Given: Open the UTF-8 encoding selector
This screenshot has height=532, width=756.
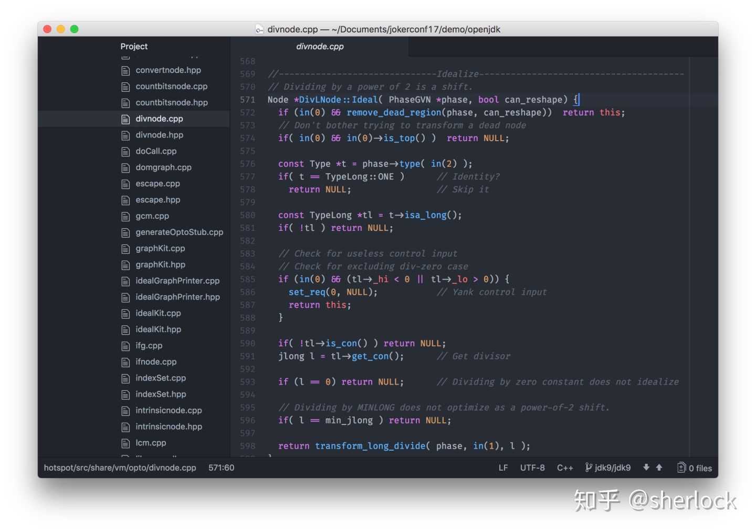Looking at the screenshot, I should coord(532,468).
